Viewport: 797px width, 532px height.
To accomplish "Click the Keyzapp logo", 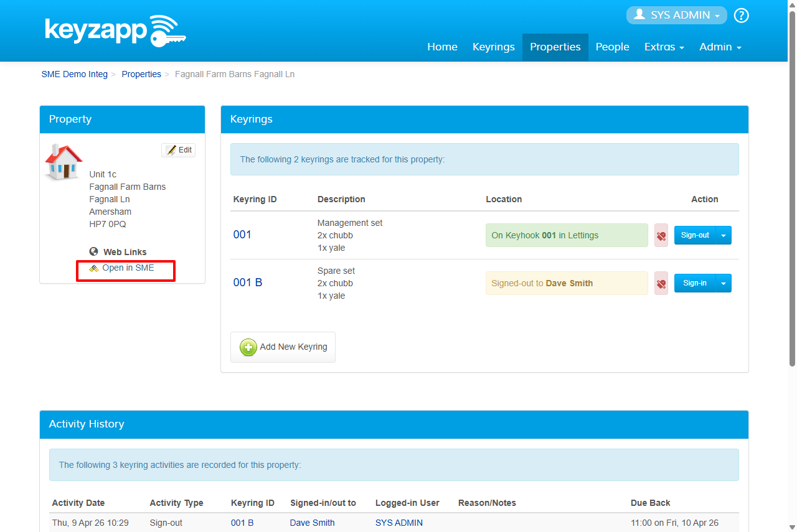I will [x=115, y=31].
